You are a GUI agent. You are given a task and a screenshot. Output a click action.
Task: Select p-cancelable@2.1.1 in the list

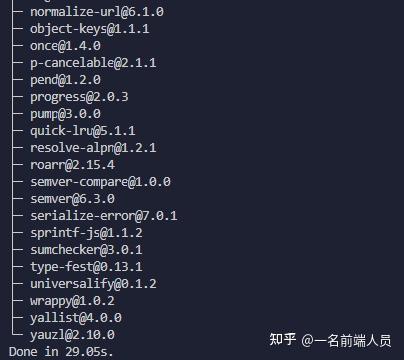[x=93, y=63]
